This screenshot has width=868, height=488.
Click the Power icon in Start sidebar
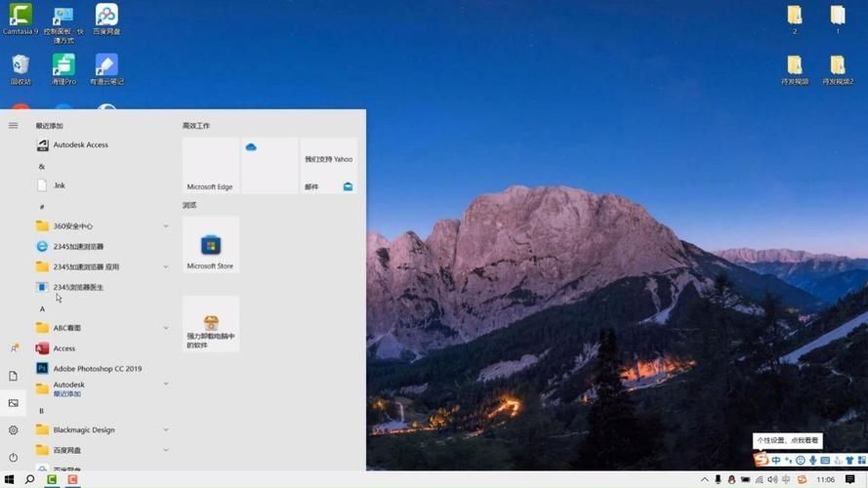[14, 457]
